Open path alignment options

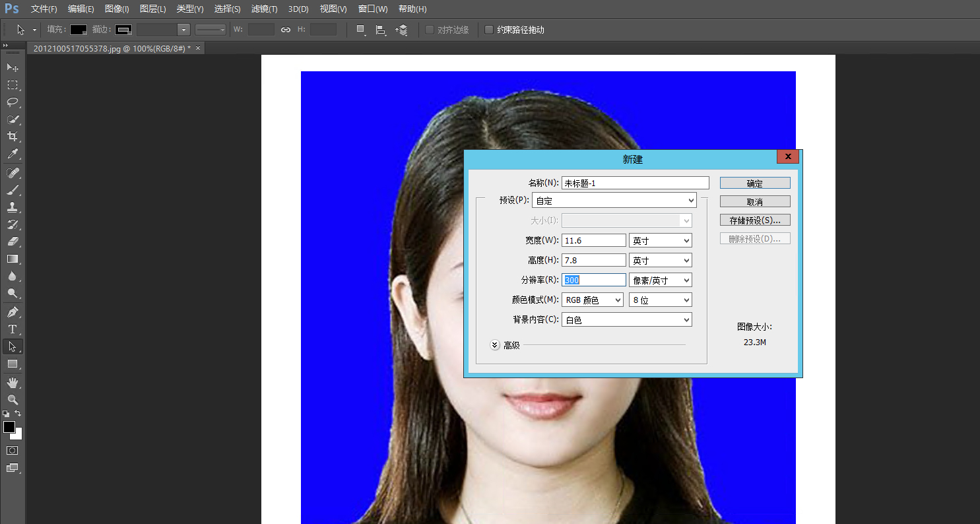381,30
